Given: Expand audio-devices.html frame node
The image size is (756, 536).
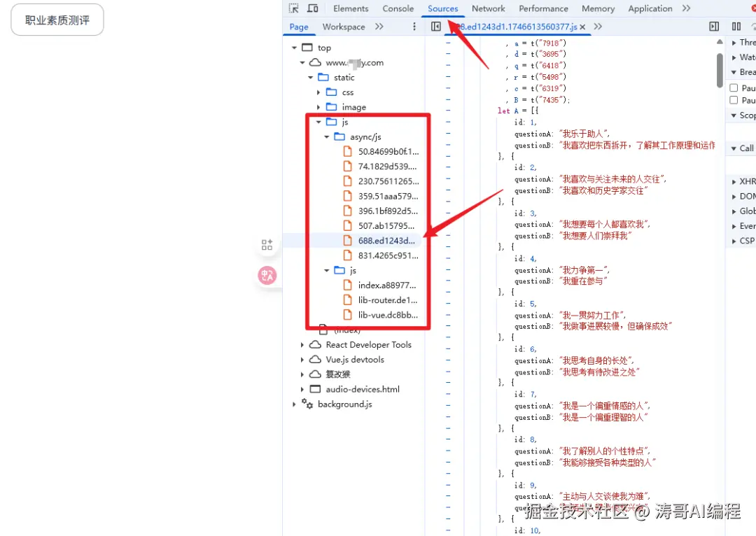Looking at the screenshot, I should pos(302,389).
